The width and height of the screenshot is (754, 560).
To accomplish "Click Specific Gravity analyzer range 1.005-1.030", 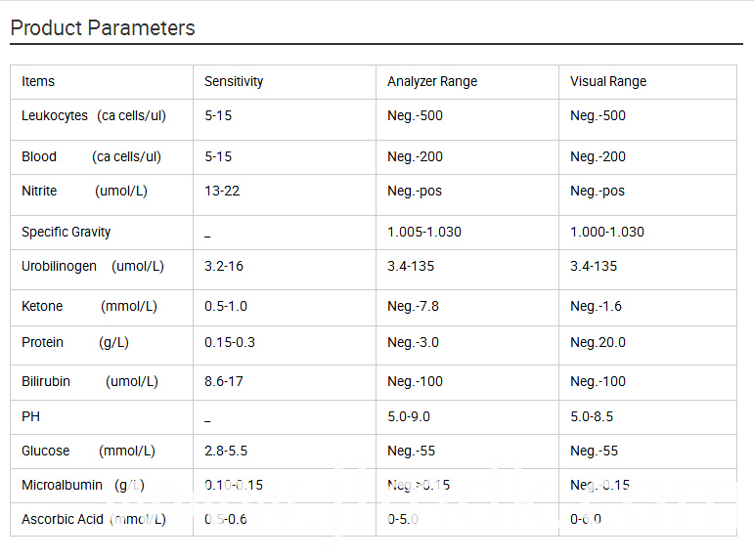I will [424, 232].
